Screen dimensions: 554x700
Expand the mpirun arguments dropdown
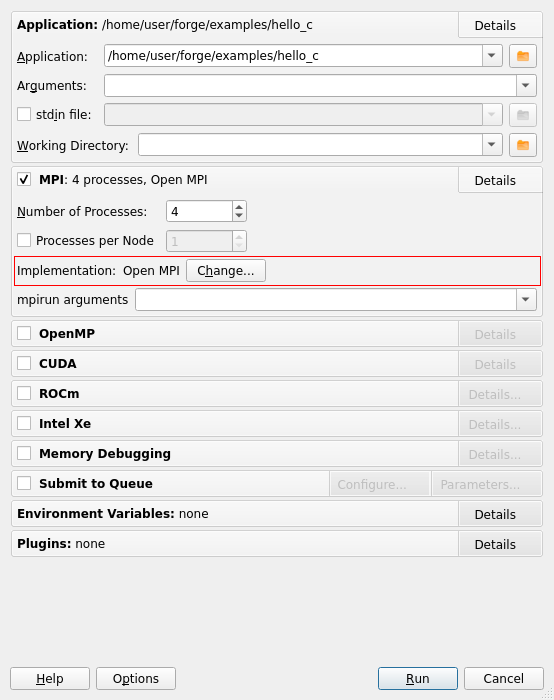526,300
